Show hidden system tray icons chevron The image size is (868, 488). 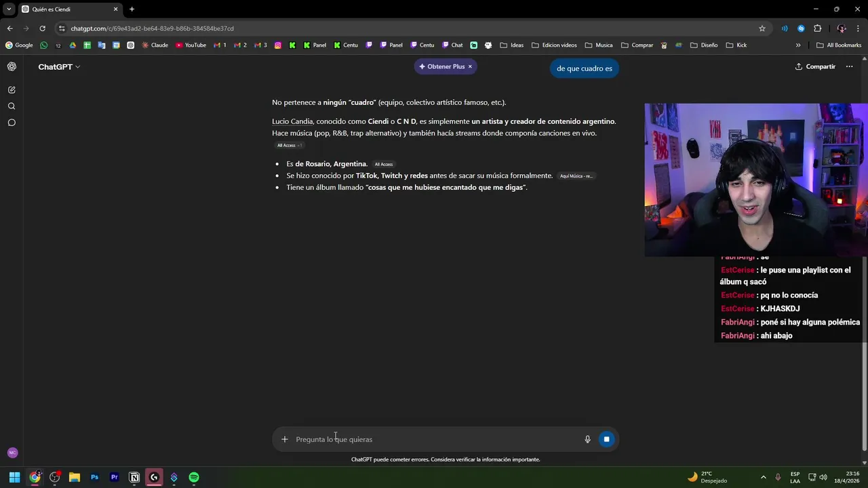pos(763,477)
